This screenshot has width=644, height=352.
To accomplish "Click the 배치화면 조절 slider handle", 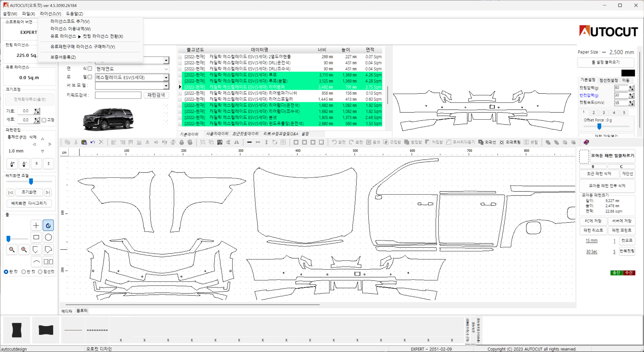I will (31, 181).
